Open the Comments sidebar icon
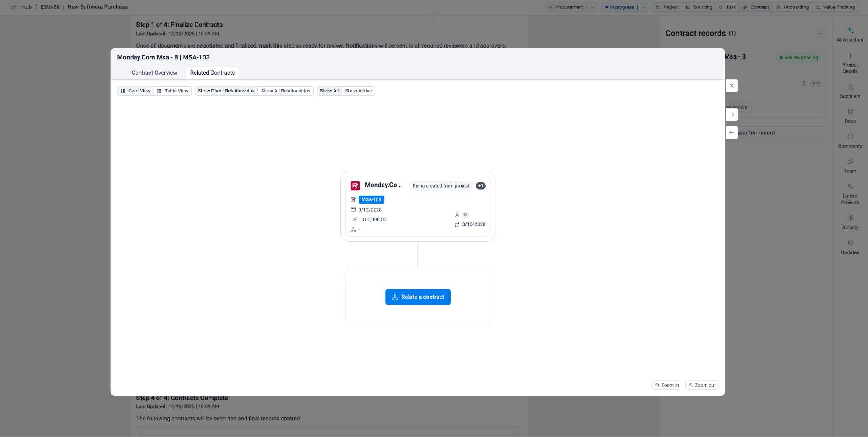The image size is (868, 437). (850, 137)
